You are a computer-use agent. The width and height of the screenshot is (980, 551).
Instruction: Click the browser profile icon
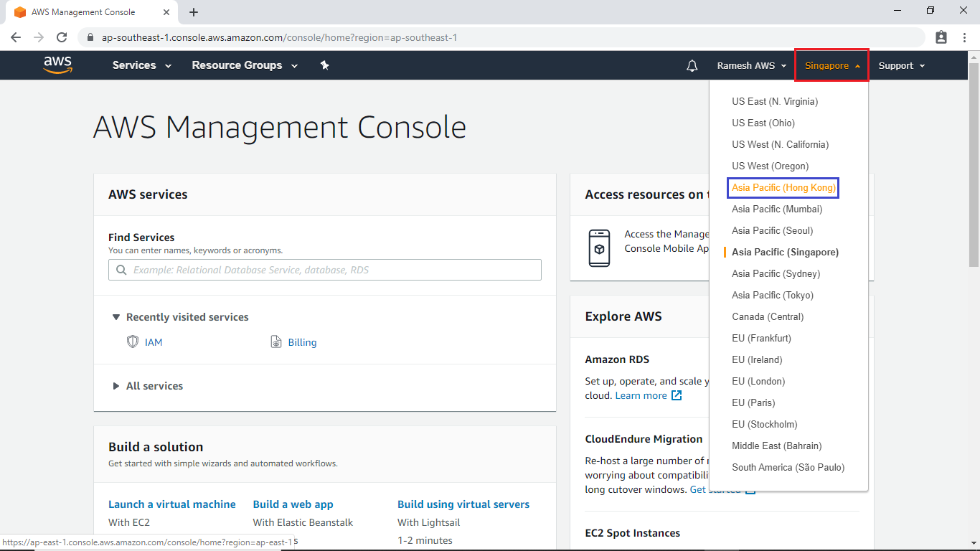tap(941, 37)
